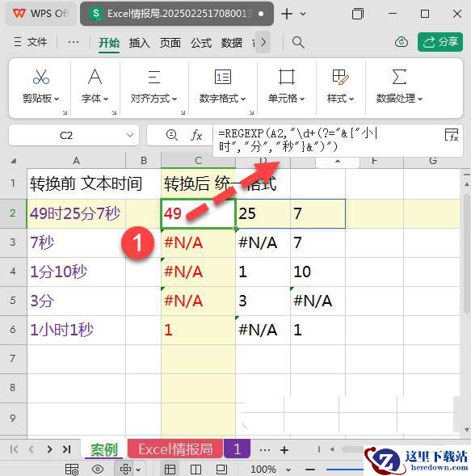Click cell A4 containing 1分10秒
Image resolution: width=471 pixels, height=476 pixels.
click(76, 272)
